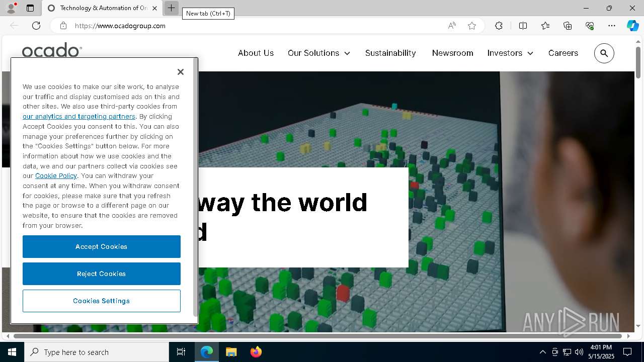Image resolution: width=644 pixels, height=362 pixels.
Task: Expand the Investors menu
Action: coord(510,53)
